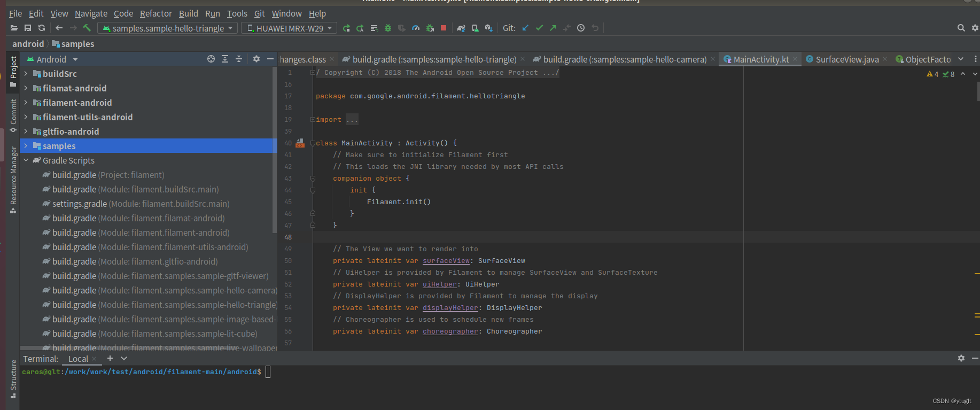Switch to SurfaceView.java tab
Screen dimensions: 980x410
coord(846,59)
